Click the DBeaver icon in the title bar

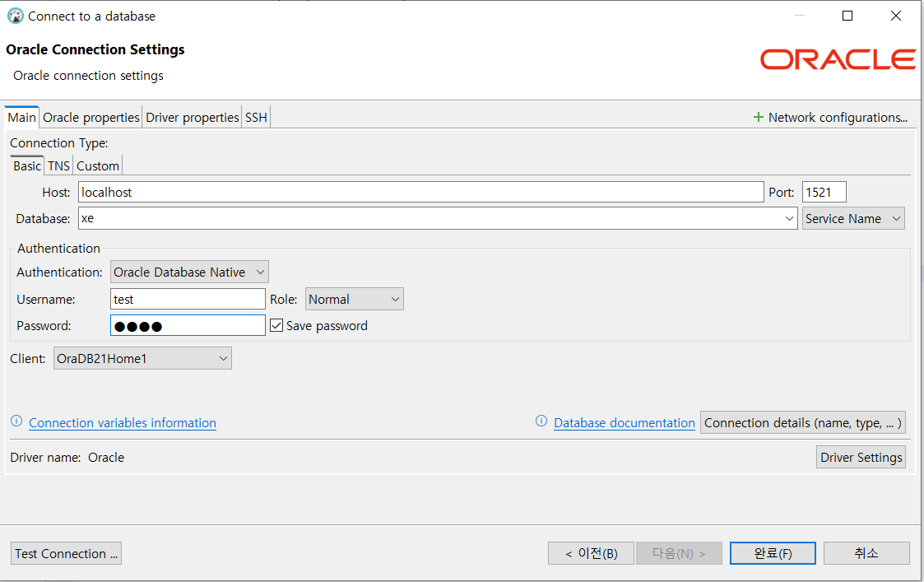15,16
